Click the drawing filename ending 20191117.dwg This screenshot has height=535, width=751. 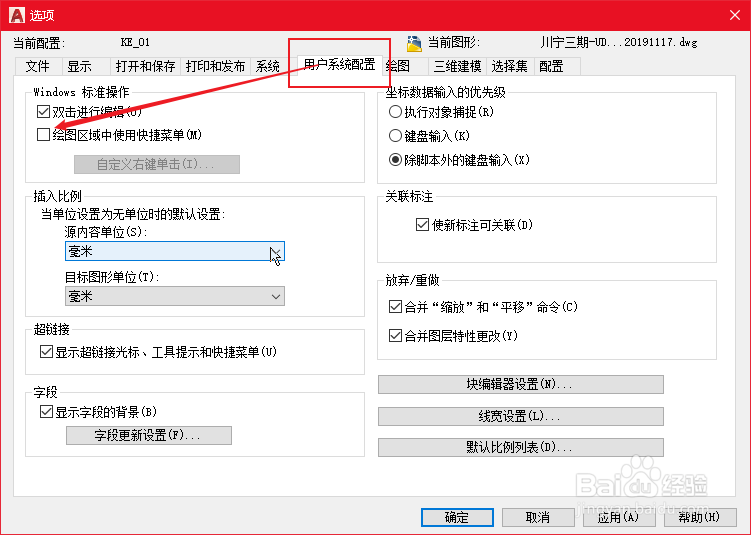coord(619,42)
